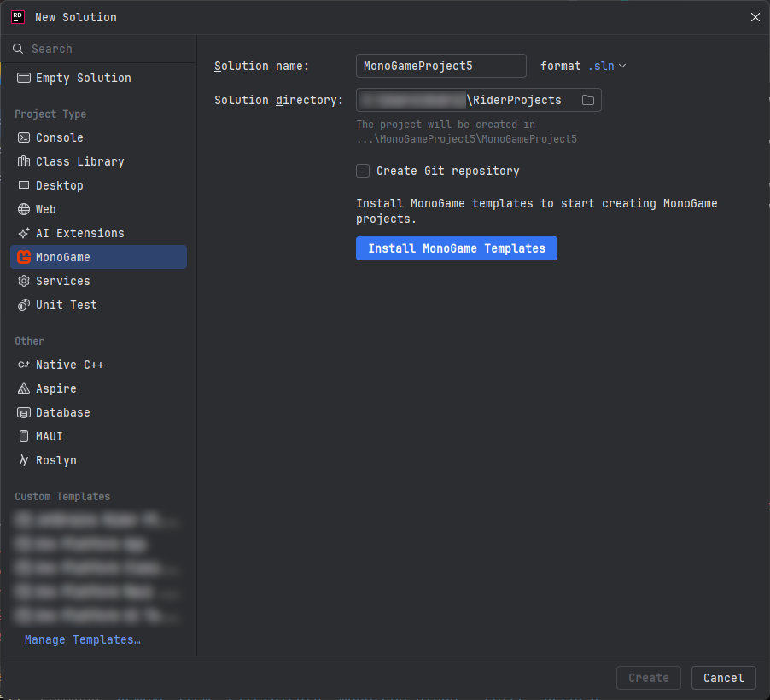Select the Roslyn project type
This screenshot has height=700, width=770.
tap(54, 460)
